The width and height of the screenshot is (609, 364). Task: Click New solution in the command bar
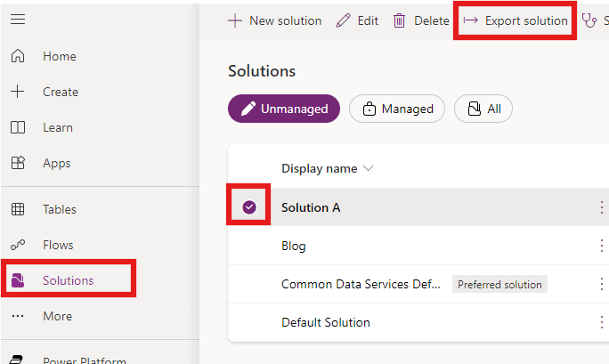(274, 20)
